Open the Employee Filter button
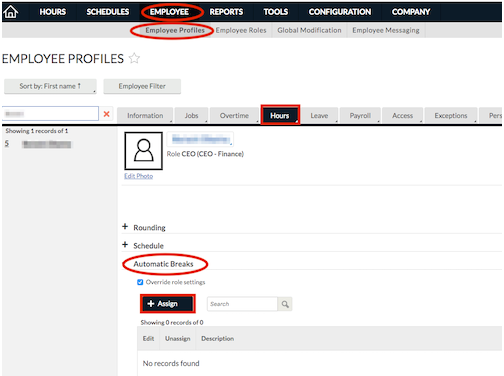This screenshot has height=376, width=504. (x=142, y=86)
